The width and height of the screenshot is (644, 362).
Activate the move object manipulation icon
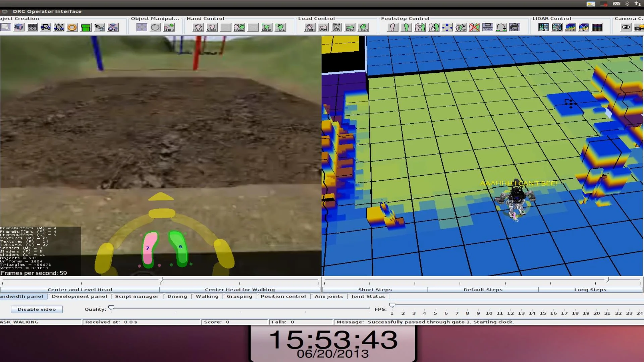pos(142,27)
